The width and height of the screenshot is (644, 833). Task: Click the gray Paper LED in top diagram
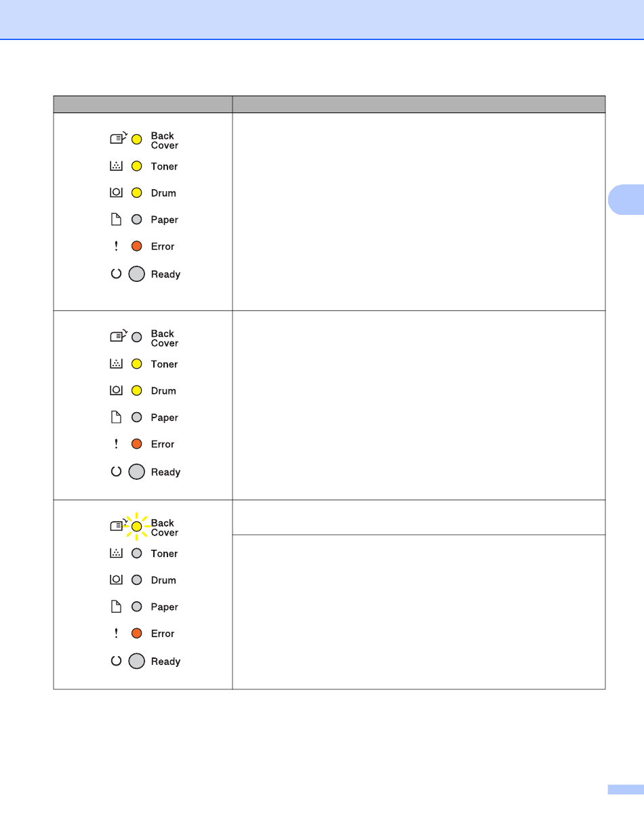(136, 220)
